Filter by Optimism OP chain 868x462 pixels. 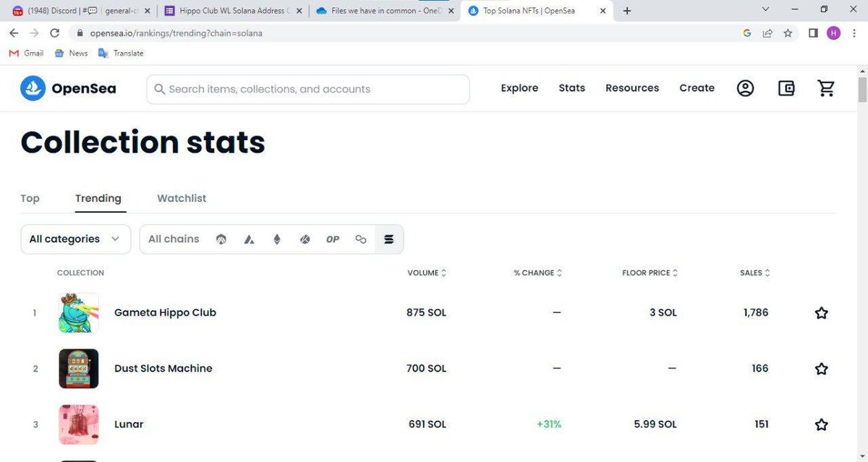coord(333,239)
